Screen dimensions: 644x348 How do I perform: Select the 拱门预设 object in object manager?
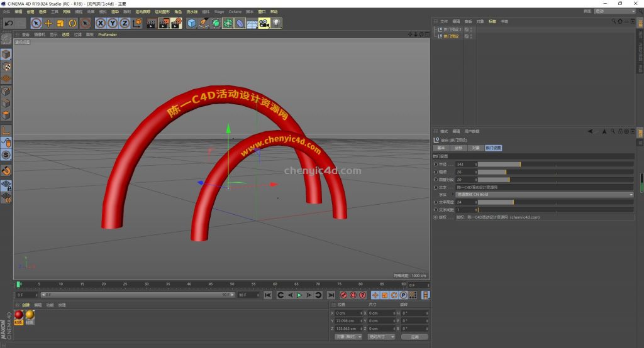[x=451, y=36]
